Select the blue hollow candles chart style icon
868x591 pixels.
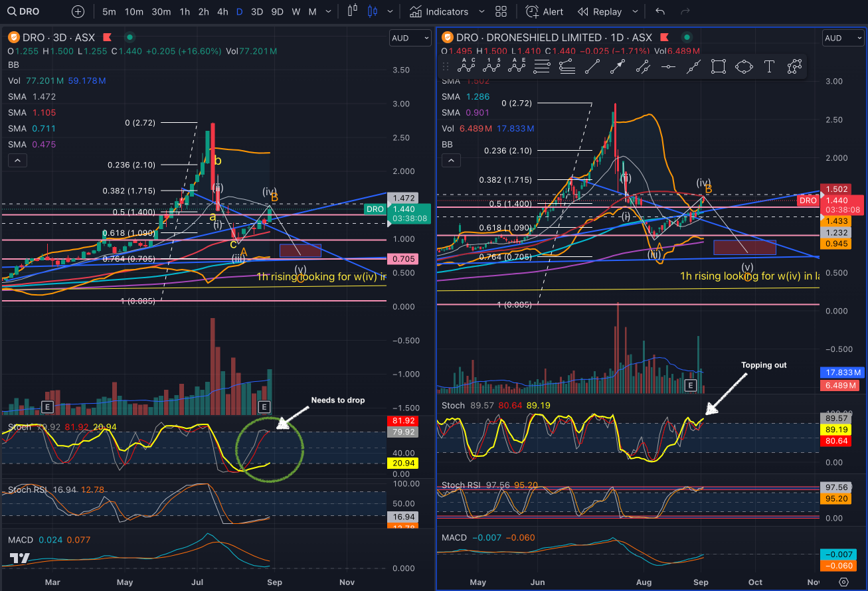[x=373, y=11]
